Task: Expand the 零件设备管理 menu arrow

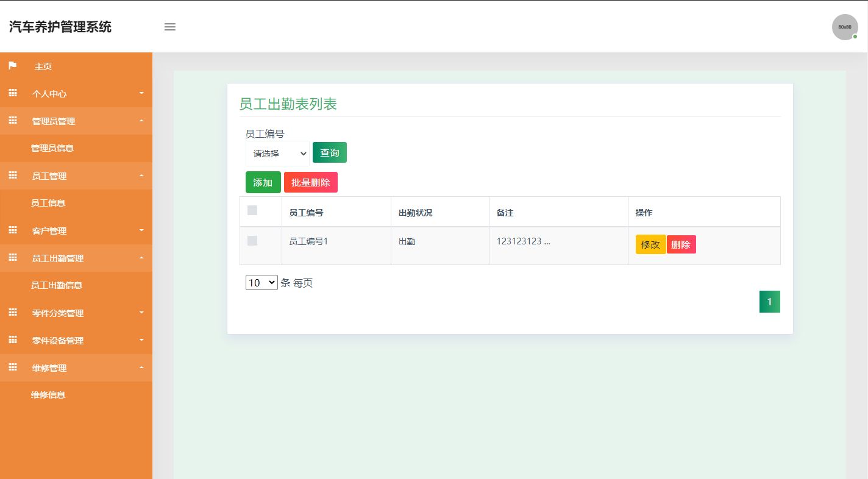Action: point(141,340)
